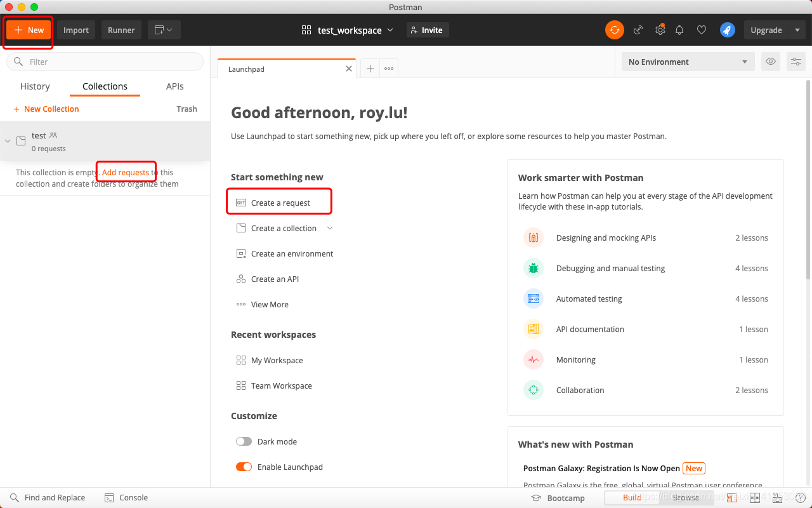812x508 pixels.
Task: Click the heart icon in header
Action: click(701, 30)
